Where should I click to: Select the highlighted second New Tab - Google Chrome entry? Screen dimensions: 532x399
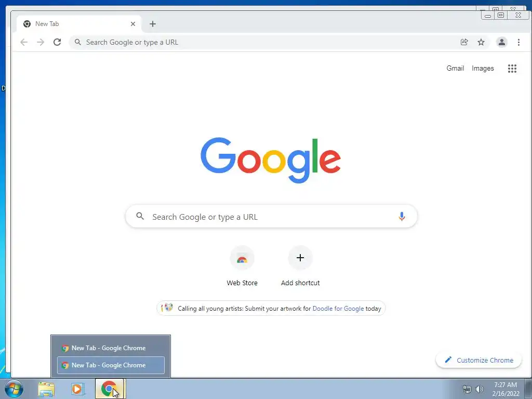click(111, 365)
